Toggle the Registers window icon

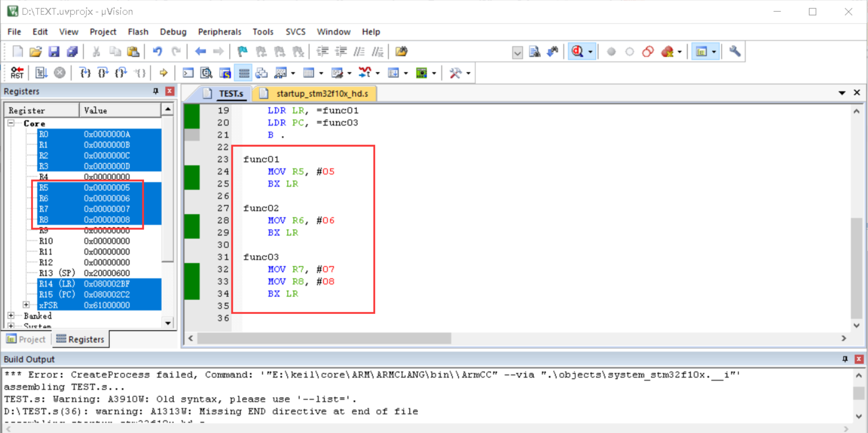click(x=244, y=73)
